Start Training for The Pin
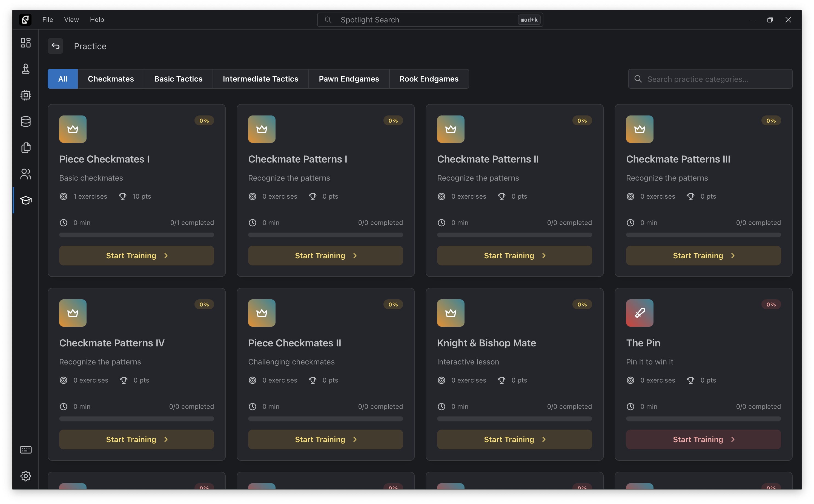Viewport: 814px width, 504px height. [x=703, y=439]
